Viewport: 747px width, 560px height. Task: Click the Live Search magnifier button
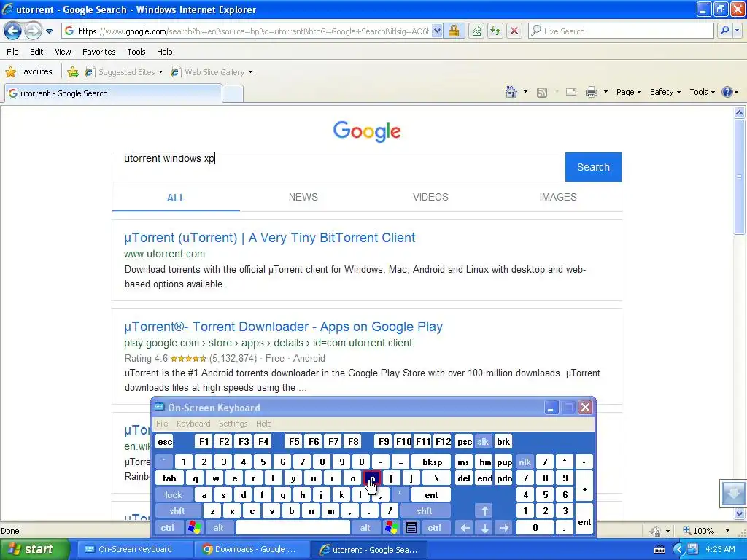724,31
